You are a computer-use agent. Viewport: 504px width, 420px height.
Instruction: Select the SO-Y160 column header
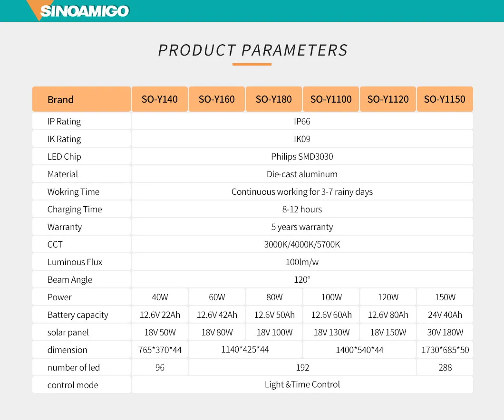(x=217, y=99)
